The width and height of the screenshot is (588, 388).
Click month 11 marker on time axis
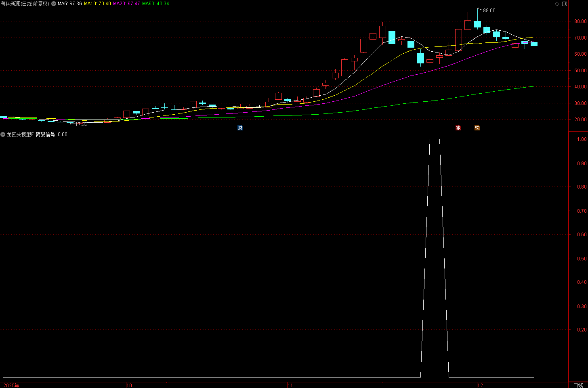click(x=290, y=385)
